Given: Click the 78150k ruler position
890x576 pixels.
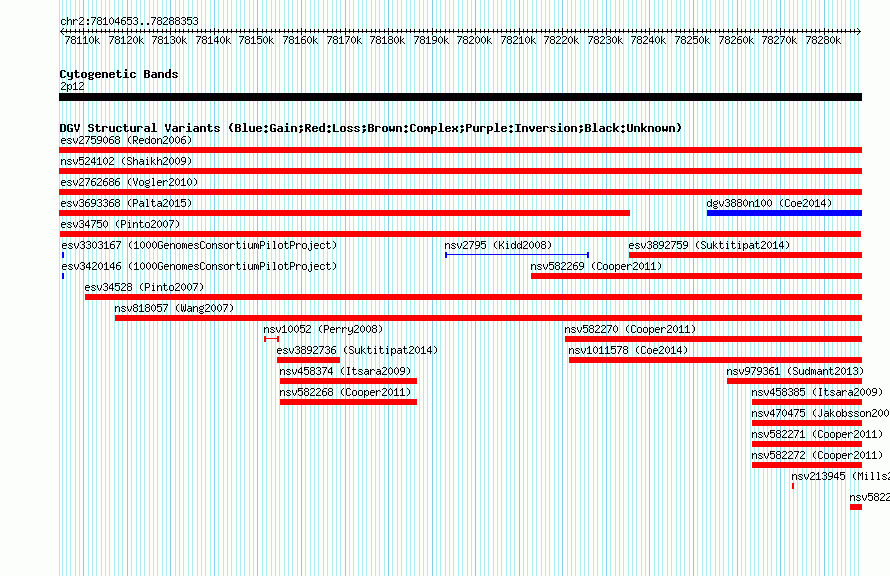Looking at the screenshot, I should [x=256, y=40].
